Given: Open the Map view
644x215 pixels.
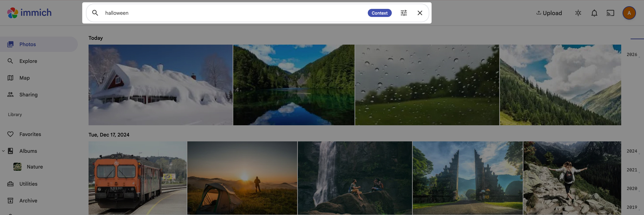Looking at the screenshot, I should (24, 78).
